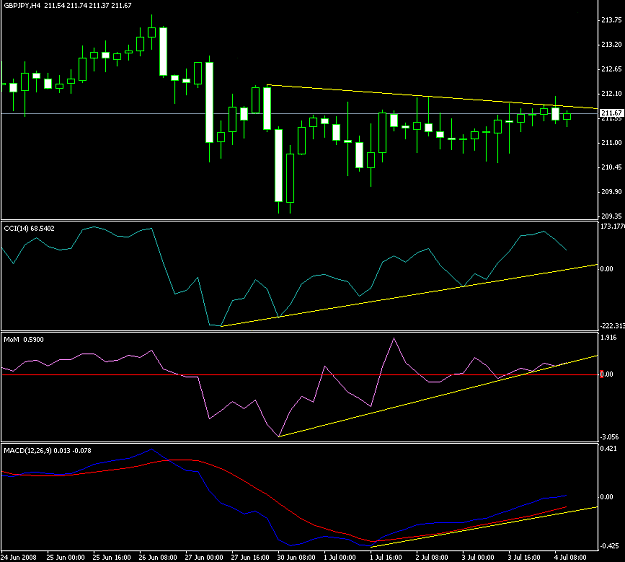
Task: Select the descending yellow trendline on price chart
Action: pyautogui.click(x=432, y=97)
